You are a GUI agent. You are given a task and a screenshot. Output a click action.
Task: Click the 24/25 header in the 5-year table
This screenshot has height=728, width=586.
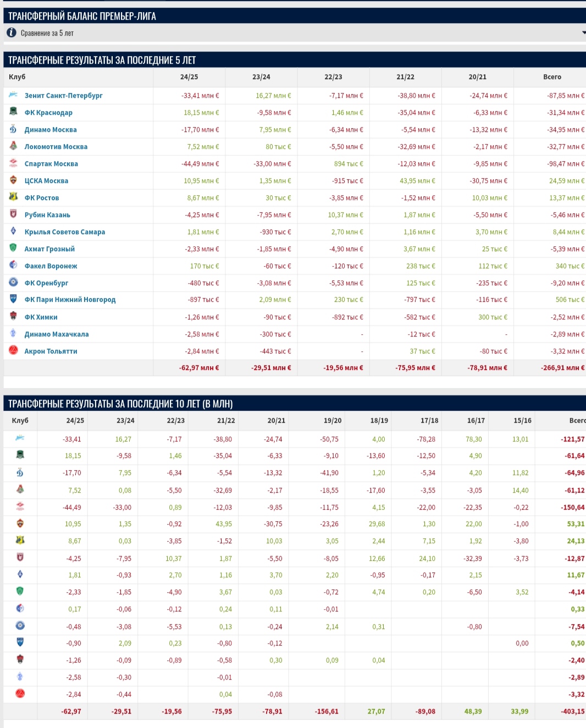tap(189, 77)
